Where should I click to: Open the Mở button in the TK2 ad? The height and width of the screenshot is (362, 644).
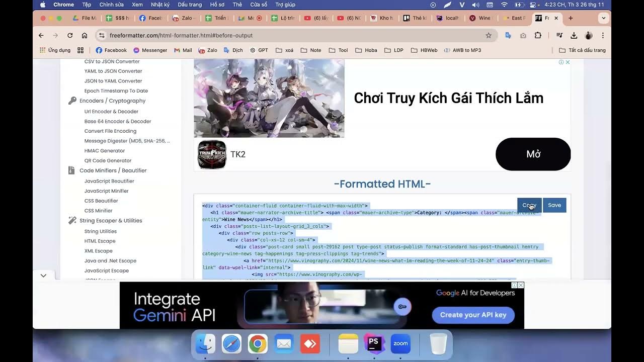coord(533,154)
